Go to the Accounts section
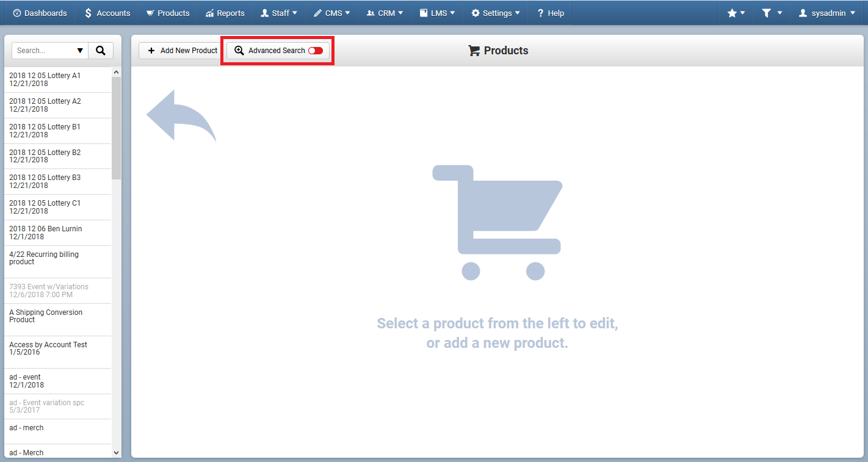Image resolution: width=868 pixels, height=462 pixels. [x=107, y=13]
